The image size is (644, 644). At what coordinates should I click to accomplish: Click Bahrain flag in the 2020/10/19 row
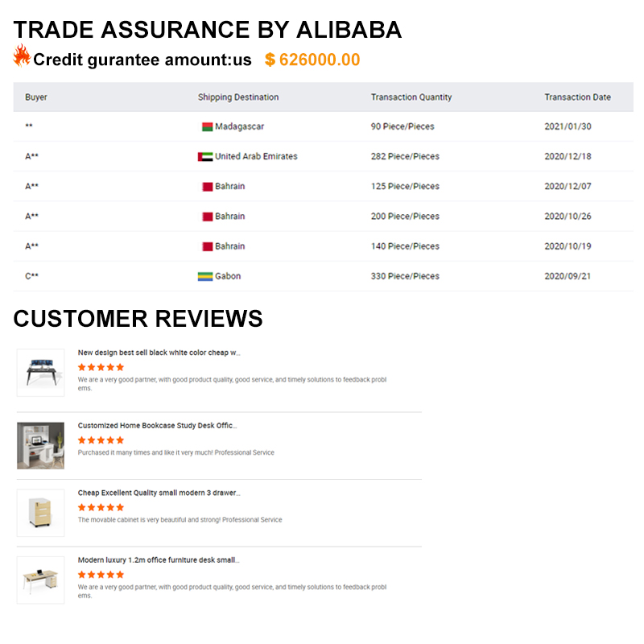point(207,246)
